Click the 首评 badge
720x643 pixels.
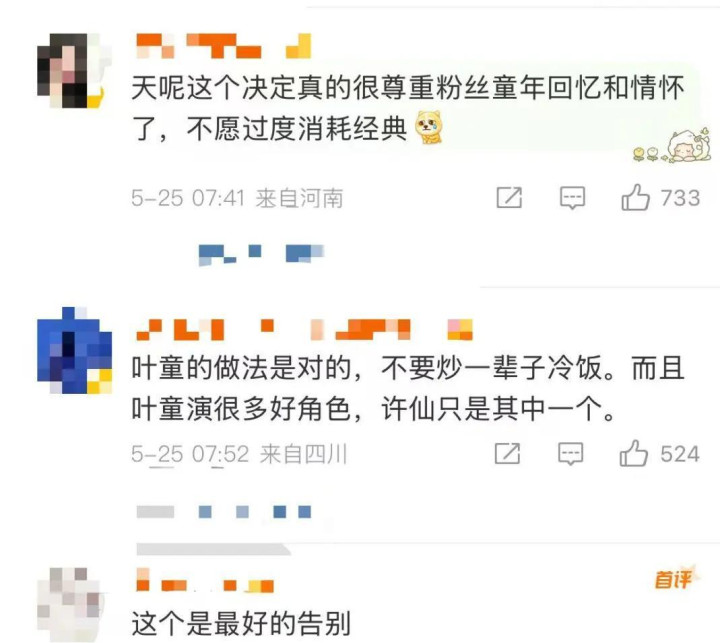674,578
